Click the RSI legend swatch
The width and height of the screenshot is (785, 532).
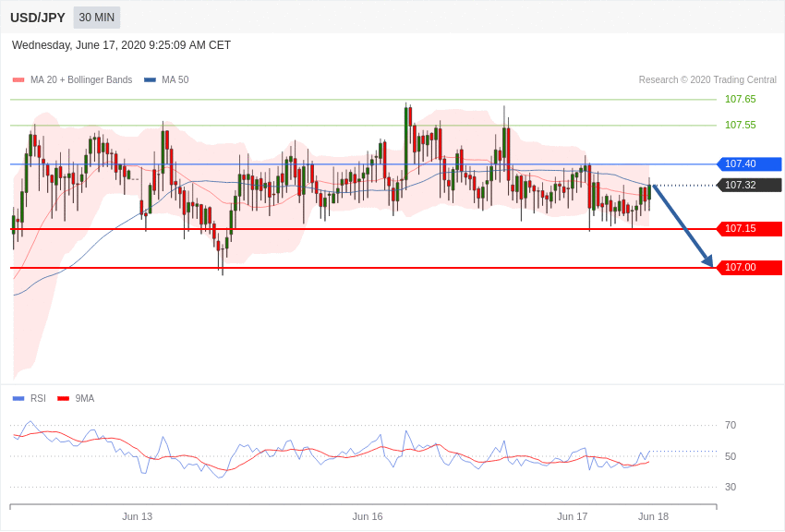click(x=18, y=399)
